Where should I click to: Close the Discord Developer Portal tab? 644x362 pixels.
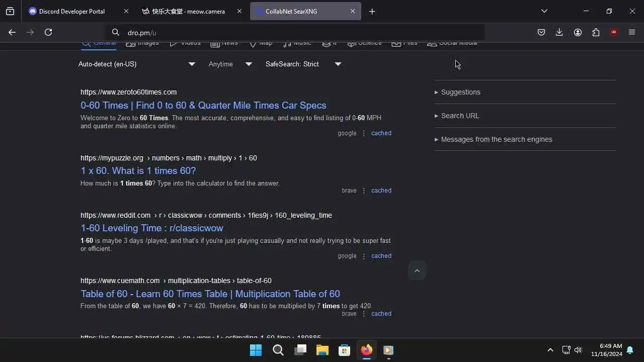126,11
